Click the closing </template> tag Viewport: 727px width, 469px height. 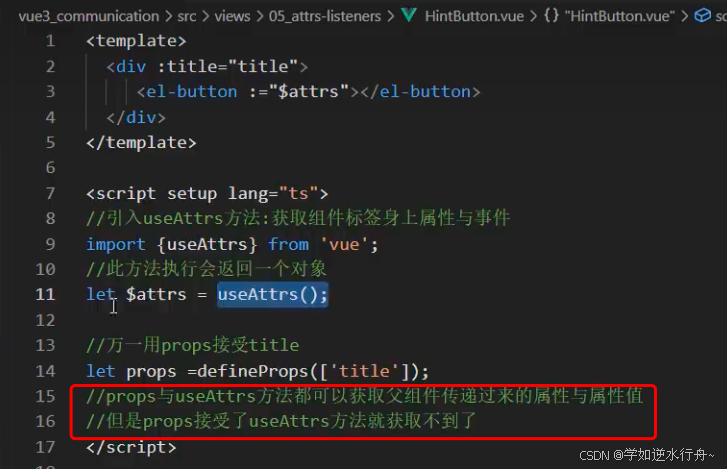tap(141, 142)
